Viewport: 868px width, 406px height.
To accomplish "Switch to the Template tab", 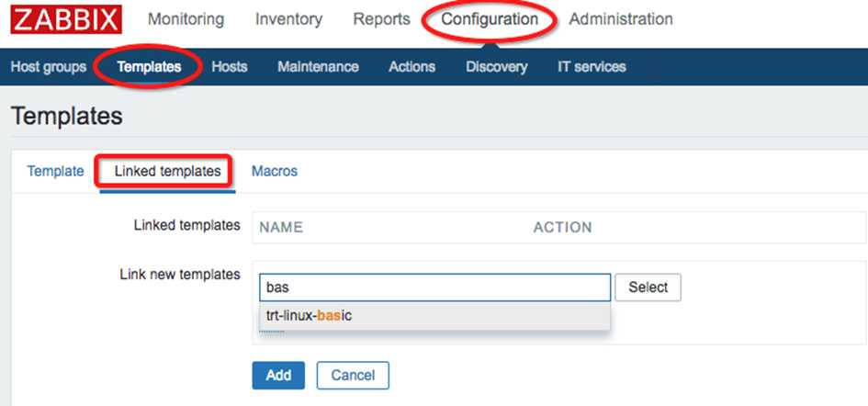I will [55, 171].
